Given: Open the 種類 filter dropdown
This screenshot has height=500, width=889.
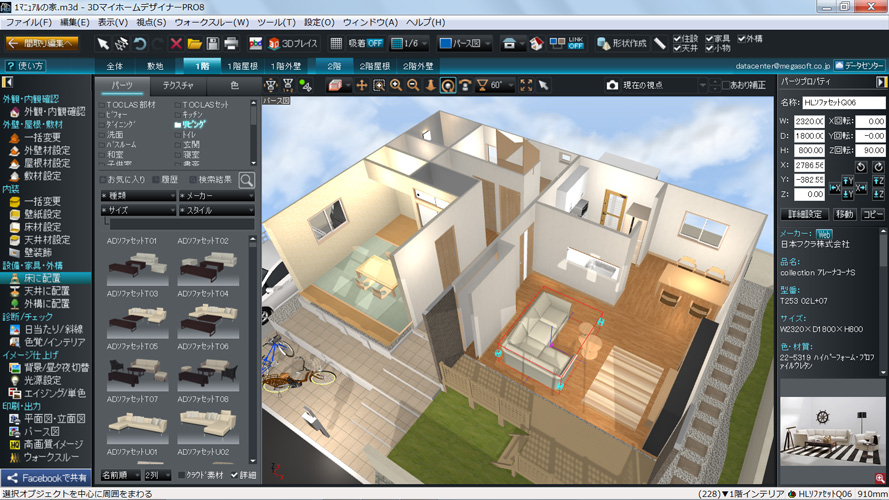Looking at the screenshot, I should [x=138, y=196].
